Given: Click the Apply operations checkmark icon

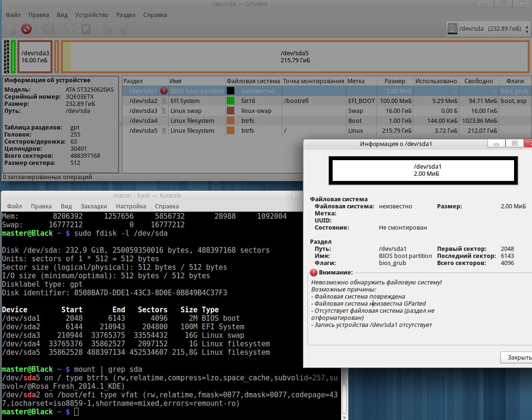Looking at the screenshot, I should 124,29.
